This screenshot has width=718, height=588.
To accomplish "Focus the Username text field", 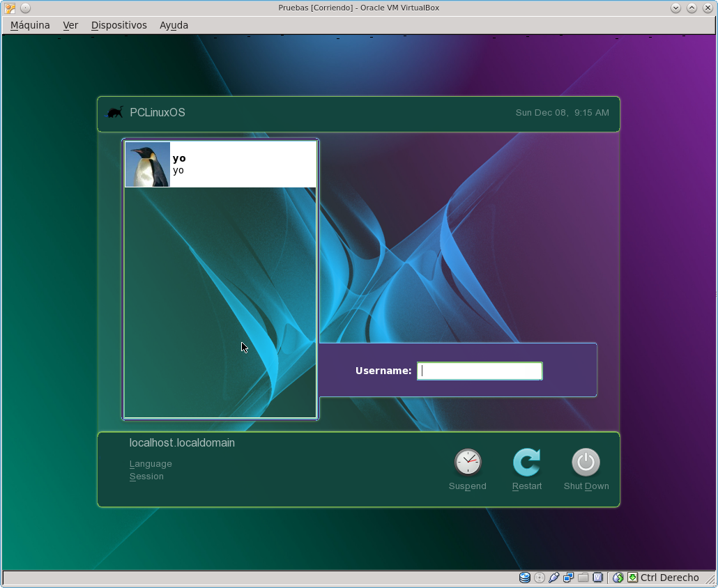I will point(480,371).
